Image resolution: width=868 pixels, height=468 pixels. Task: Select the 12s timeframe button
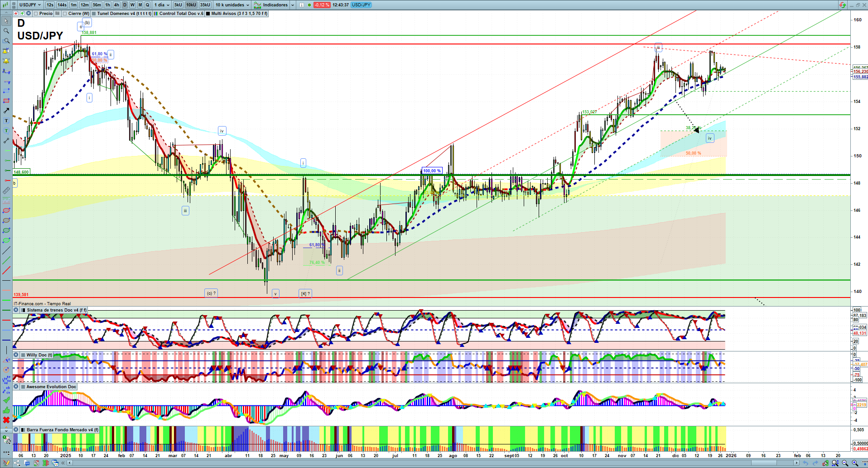click(50, 5)
